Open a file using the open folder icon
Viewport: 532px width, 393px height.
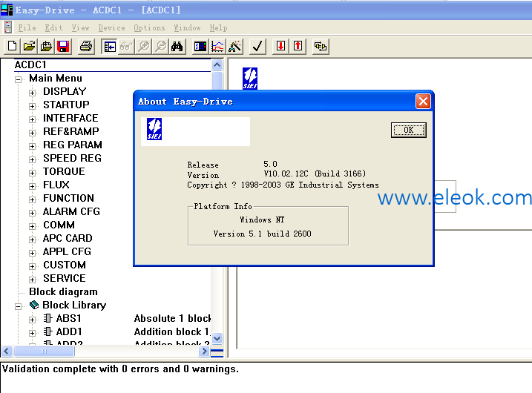coord(29,46)
